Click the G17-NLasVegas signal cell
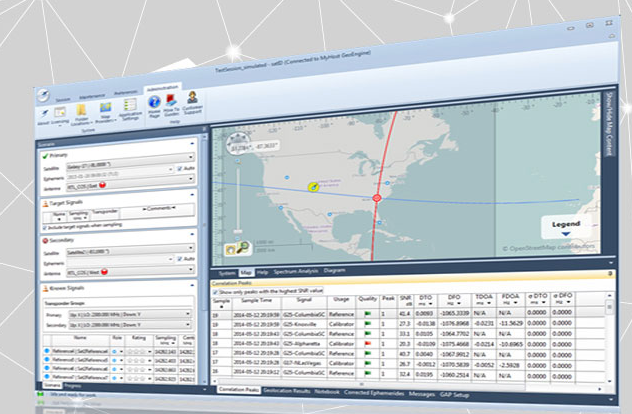 [x=304, y=363]
